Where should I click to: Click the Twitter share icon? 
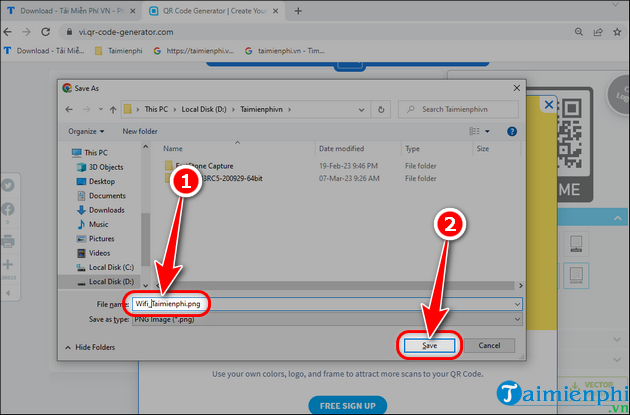[x=8, y=186]
